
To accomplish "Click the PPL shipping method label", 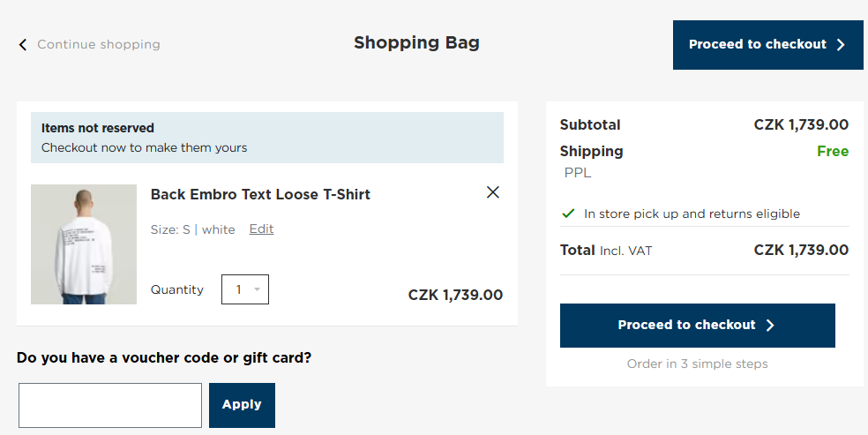I will (x=578, y=173).
